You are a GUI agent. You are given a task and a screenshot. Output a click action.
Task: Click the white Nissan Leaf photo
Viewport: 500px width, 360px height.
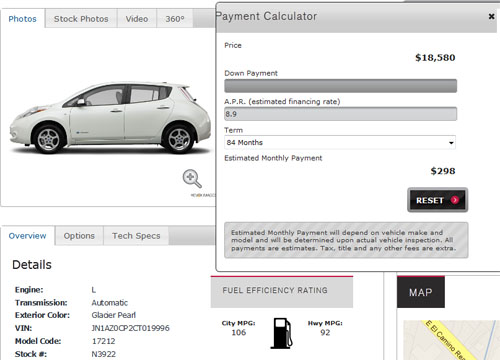click(x=110, y=117)
